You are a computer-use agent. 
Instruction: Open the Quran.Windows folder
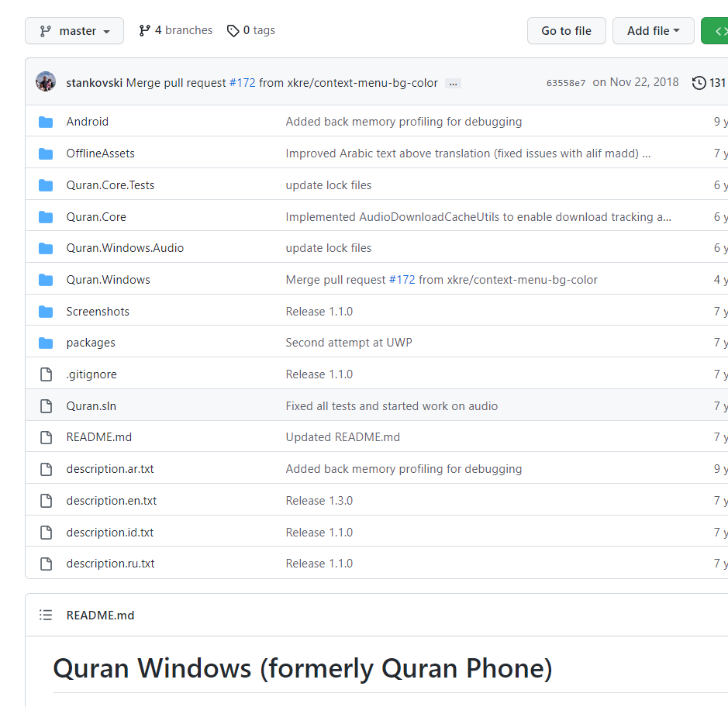tap(109, 280)
